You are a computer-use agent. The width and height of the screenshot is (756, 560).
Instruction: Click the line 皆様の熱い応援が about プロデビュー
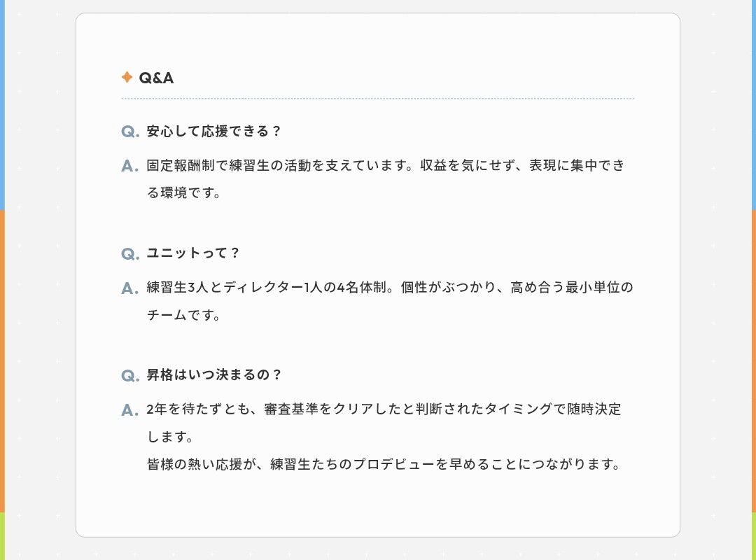pyautogui.click(x=384, y=464)
